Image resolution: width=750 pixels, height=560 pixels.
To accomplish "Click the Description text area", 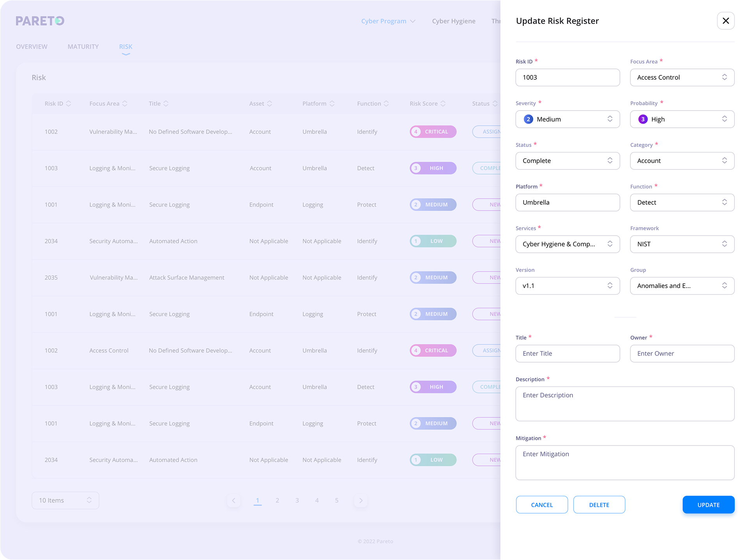I will (625, 404).
